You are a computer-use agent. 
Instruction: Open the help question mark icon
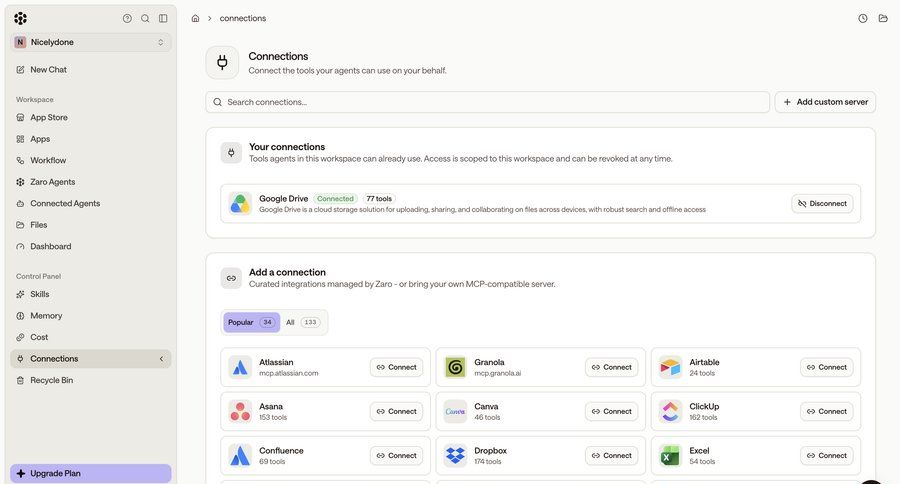point(127,18)
